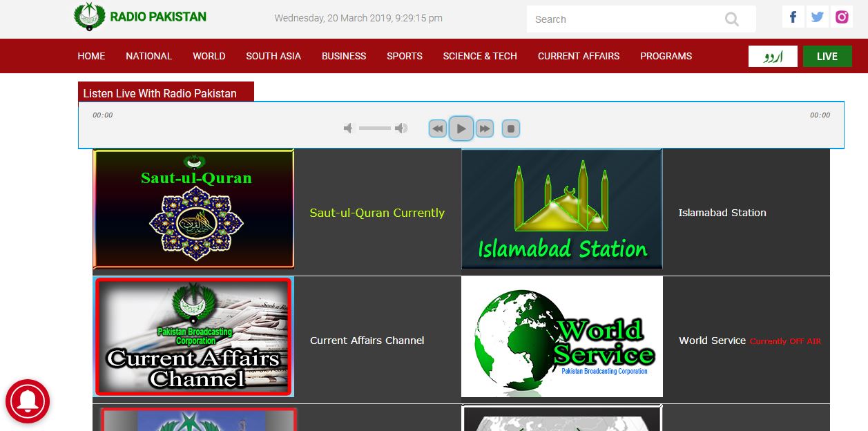Click the loud speaker volume icon

coord(401,128)
